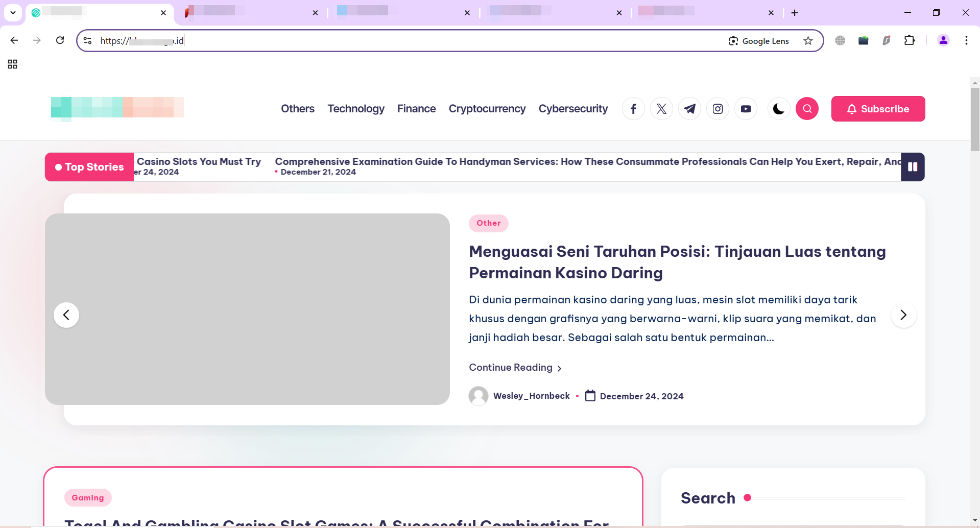Viewport: 980px width, 528px height.
Task: Toggle dark mode with moon icon
Action: tap(779, 109)
